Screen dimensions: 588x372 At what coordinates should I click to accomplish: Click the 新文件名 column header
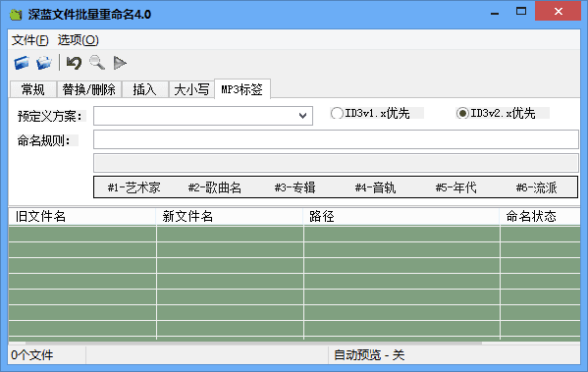(x=230, y=216)
